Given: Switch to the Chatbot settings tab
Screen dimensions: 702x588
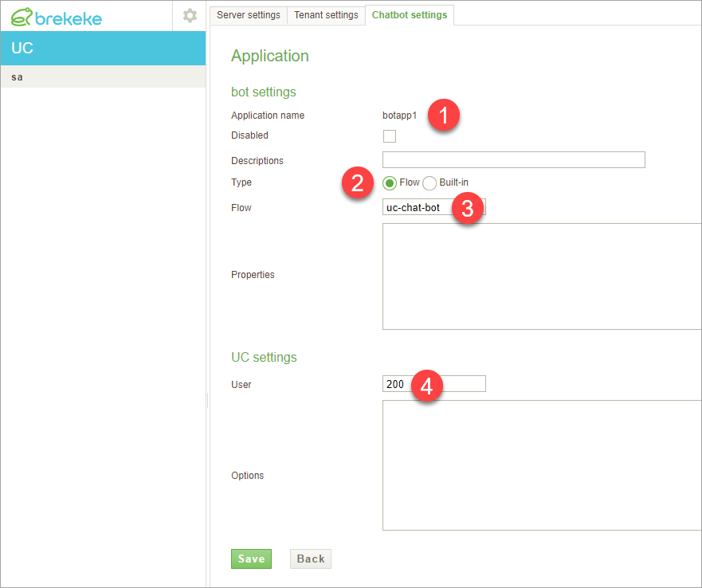Looking at the screenshot, I should click(x=409, y=14).
